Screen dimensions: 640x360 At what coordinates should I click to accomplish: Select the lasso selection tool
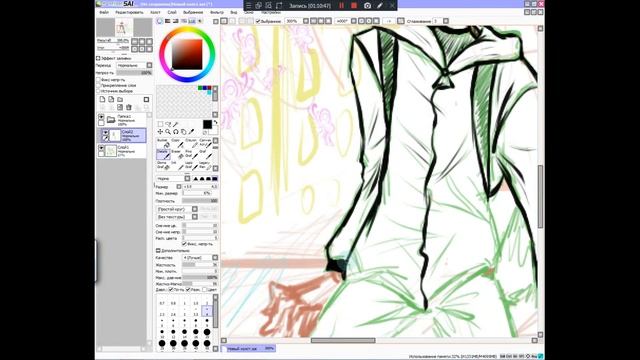[x=168, y=124]
